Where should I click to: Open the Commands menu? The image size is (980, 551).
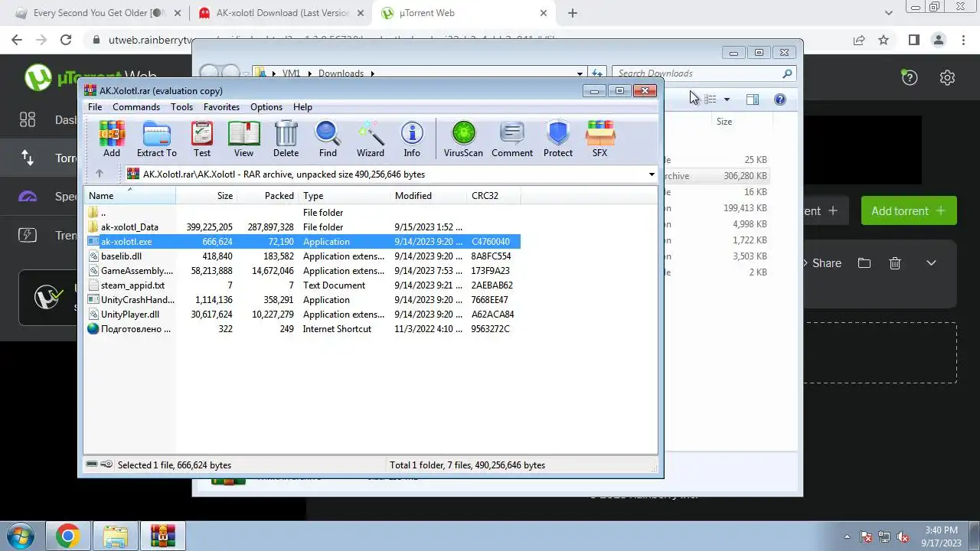tap(136, 107)
